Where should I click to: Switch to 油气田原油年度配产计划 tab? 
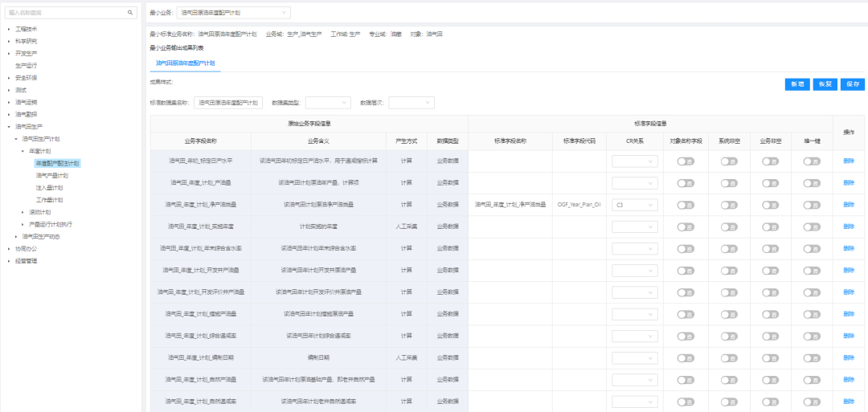[185, 63]
